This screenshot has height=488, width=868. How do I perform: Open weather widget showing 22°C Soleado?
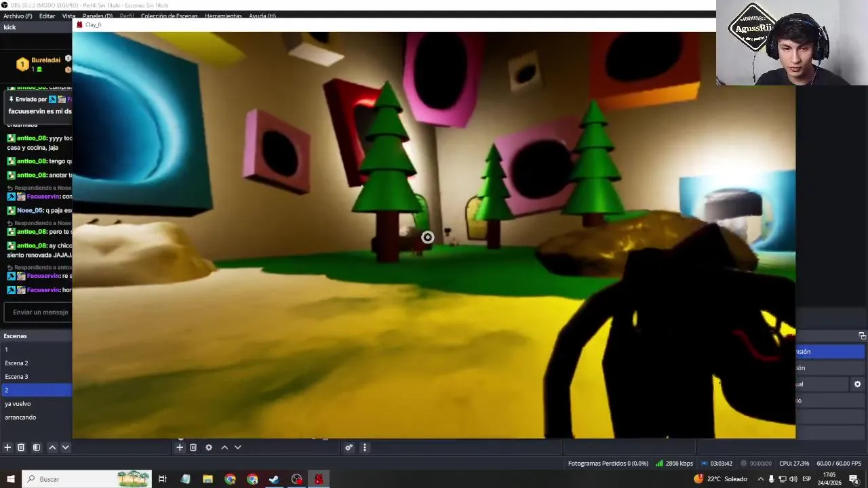(x=720, y=479)
